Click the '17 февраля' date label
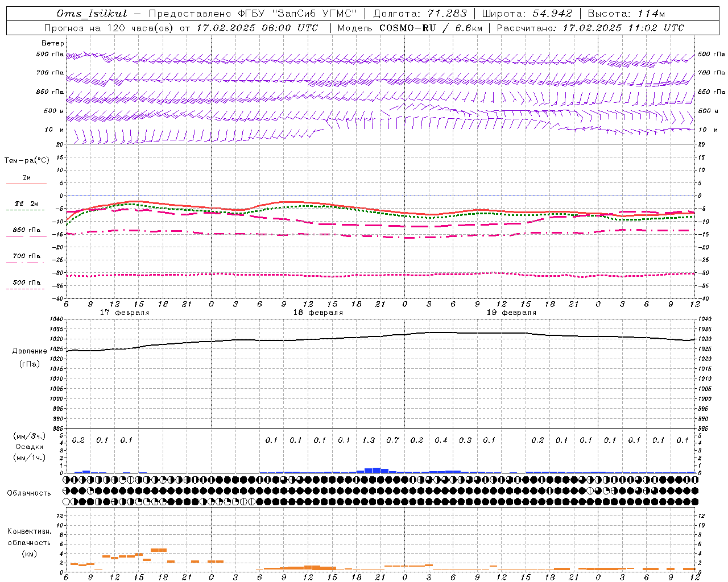This screenshot has width=728, height=582. pos(125,313)
